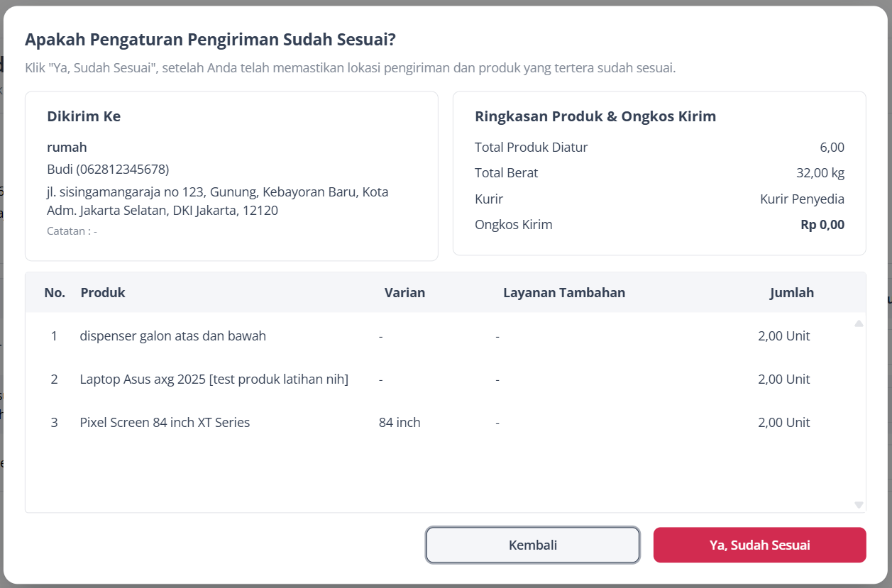Screen dimensions: 892x588
Task: Click the Jumlah column header
Action: coord(792,292)
